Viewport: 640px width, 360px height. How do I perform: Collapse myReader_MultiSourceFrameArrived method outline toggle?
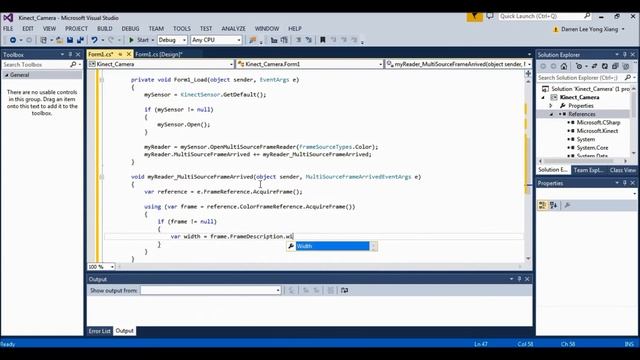click(x=101, y=177)
